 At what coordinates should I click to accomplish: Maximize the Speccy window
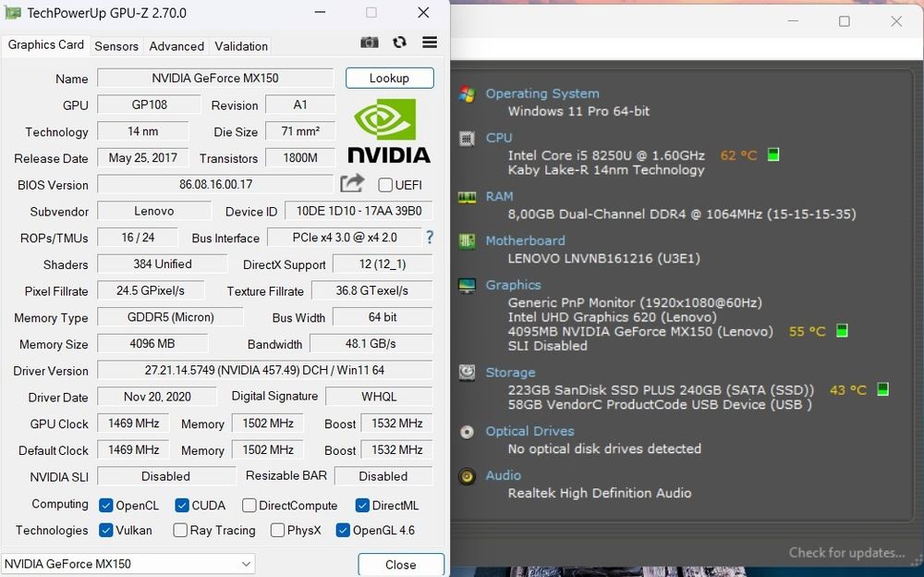845,21
